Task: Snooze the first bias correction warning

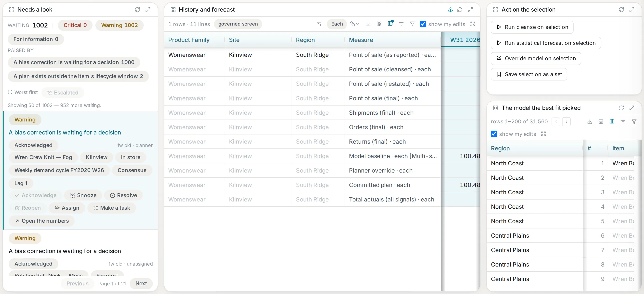Action: tap(83, 195)
